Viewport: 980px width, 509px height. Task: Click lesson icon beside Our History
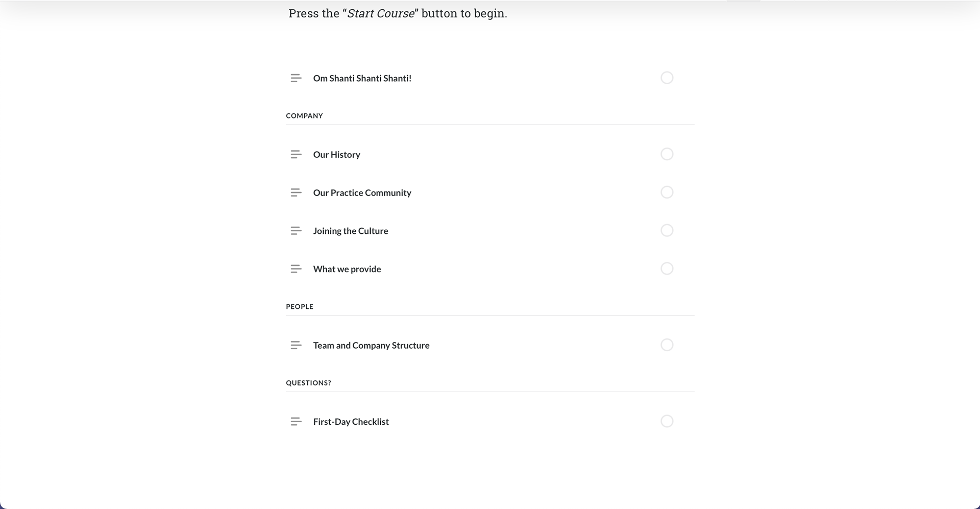click(296, 154)
